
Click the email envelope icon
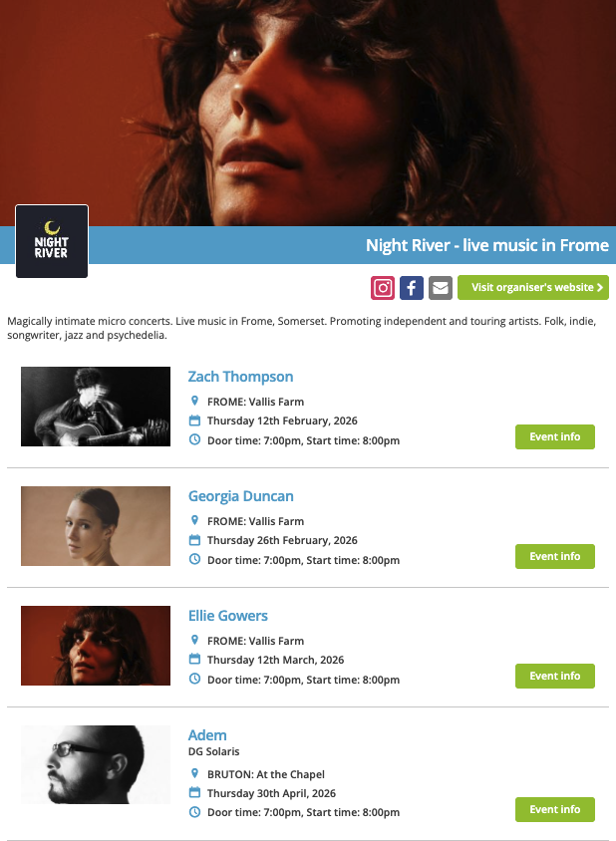click(441, 288)
